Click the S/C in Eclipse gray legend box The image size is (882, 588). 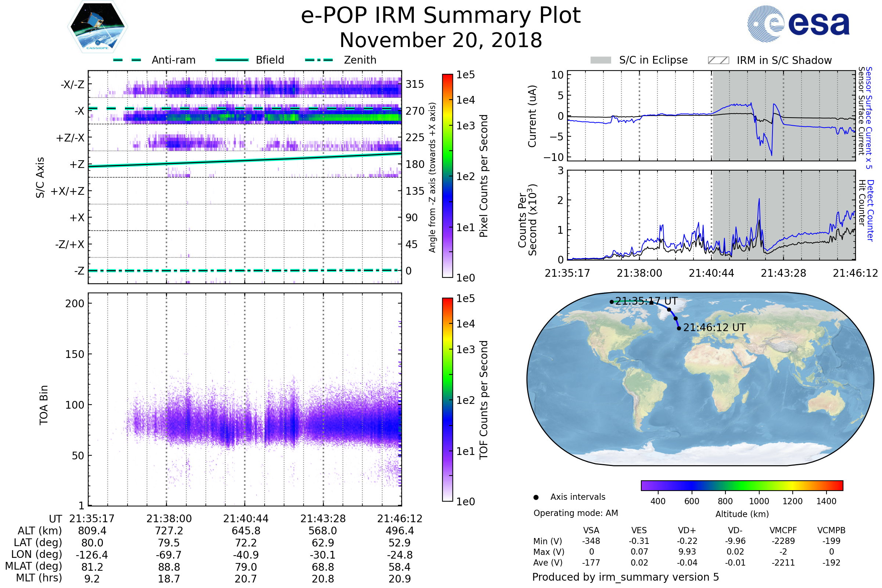(600, 60)
